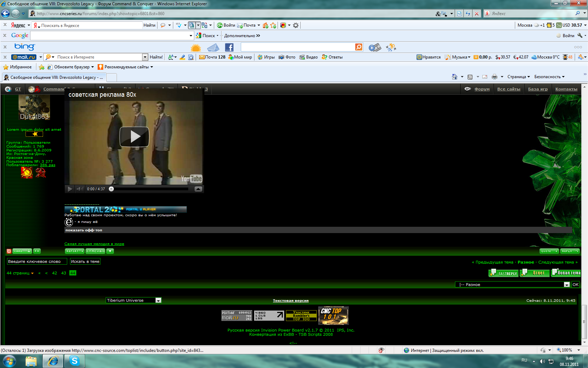588x368 pixels.
Task: Click the Yandex toolbar settings gear
Action: point(296,25)
